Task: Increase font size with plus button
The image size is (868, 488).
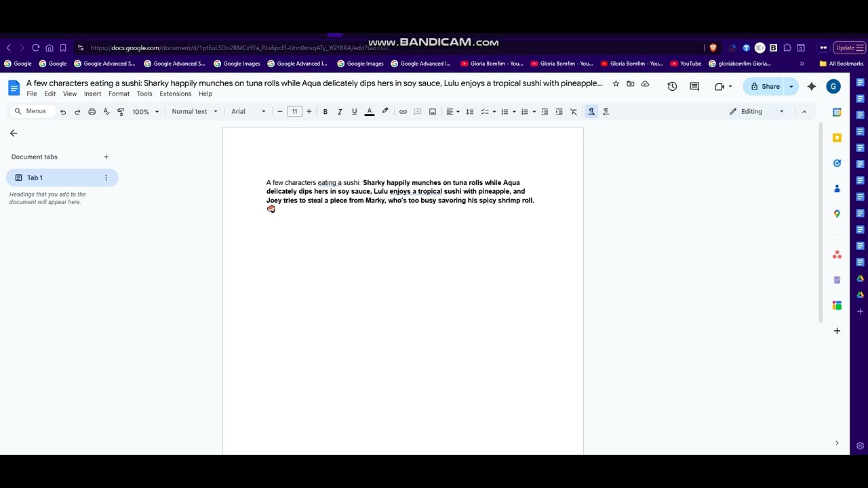Action: 309,112
